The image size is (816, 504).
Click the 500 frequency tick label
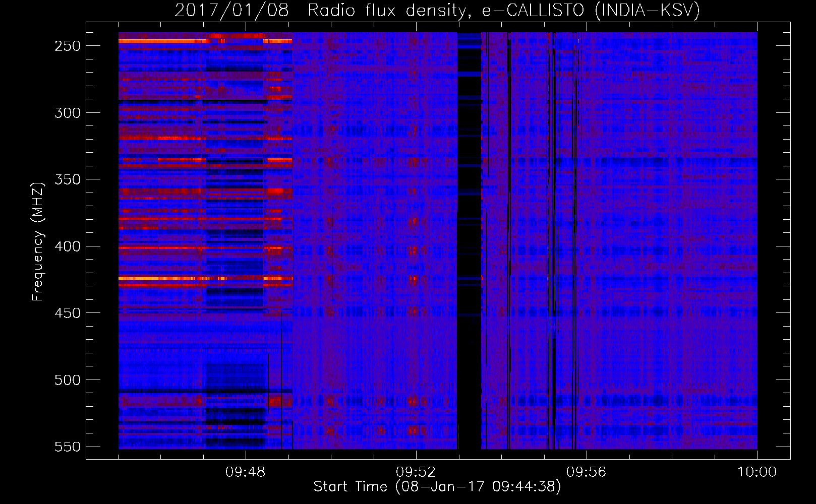[68, 380]
